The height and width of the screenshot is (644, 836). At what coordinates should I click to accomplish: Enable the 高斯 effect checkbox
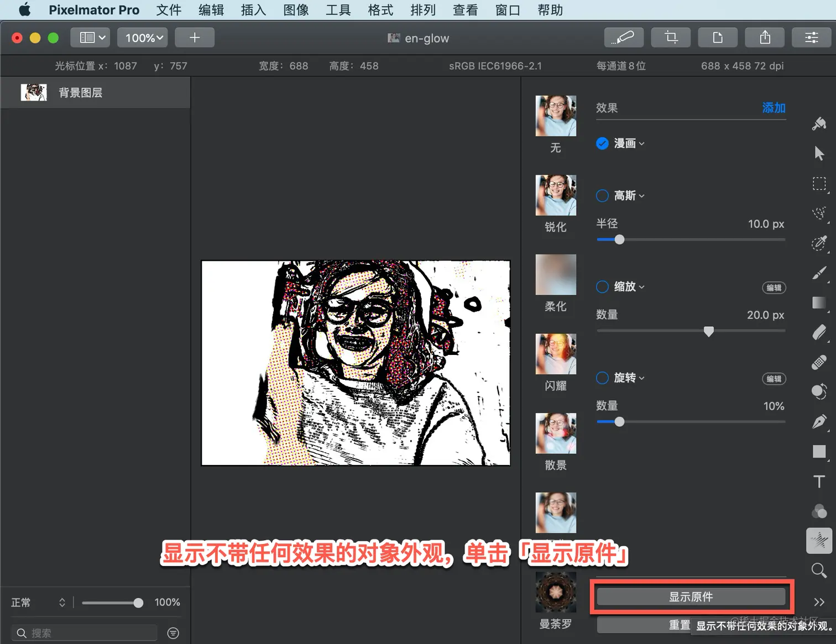click(602, 196)
